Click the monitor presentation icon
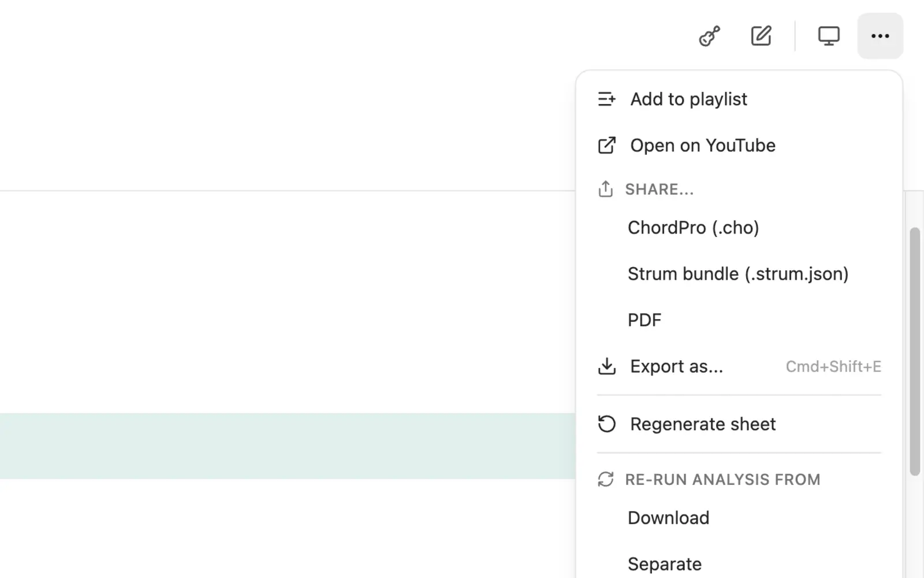The width and height of the screenshot is (924, 578). pos(829,36)
